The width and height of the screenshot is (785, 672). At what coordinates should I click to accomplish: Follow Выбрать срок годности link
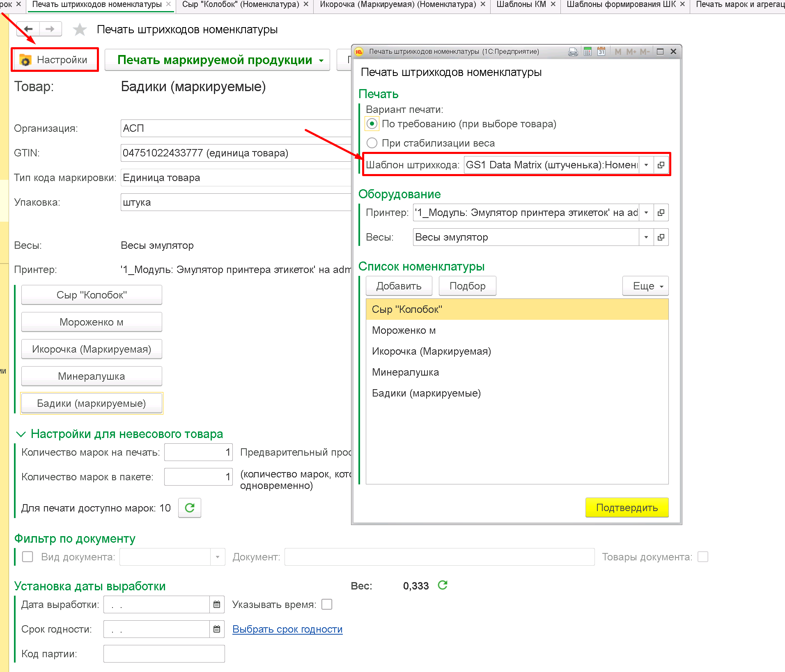point(287,629)
